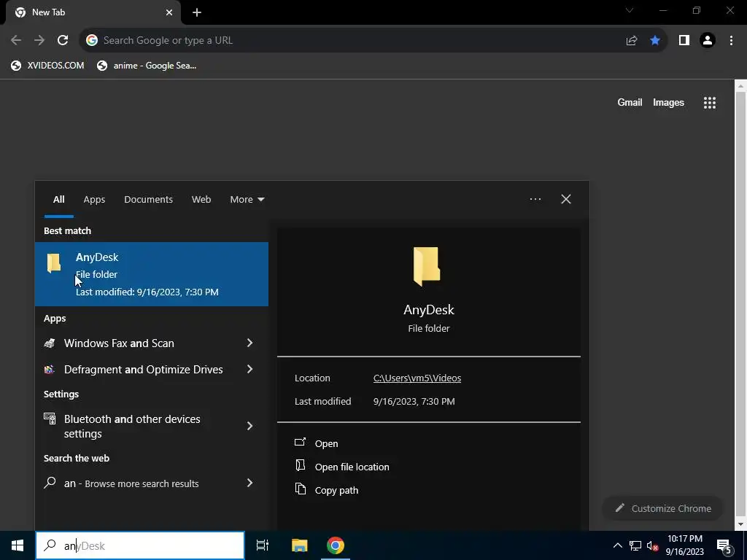The width and height of the screenshot is (747, 560).
Task: Expand web search result arrow
Action: click(x=249, y=483)
